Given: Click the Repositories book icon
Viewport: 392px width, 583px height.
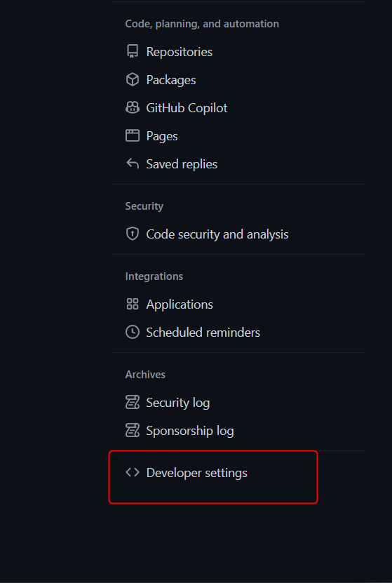Looking at the screenshot, I should [x=133, y=52].
